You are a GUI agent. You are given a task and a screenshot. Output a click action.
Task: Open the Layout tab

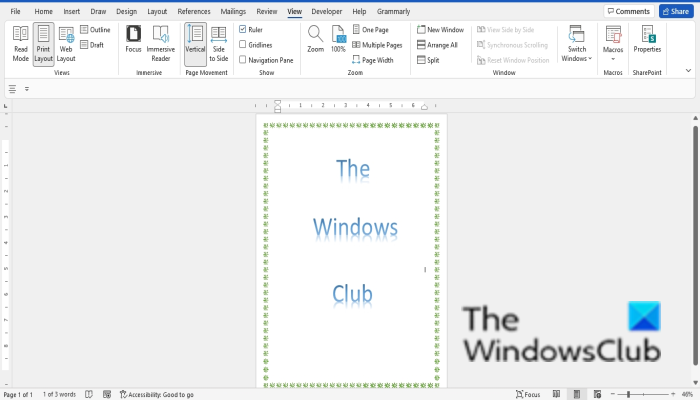click(157, 11)
